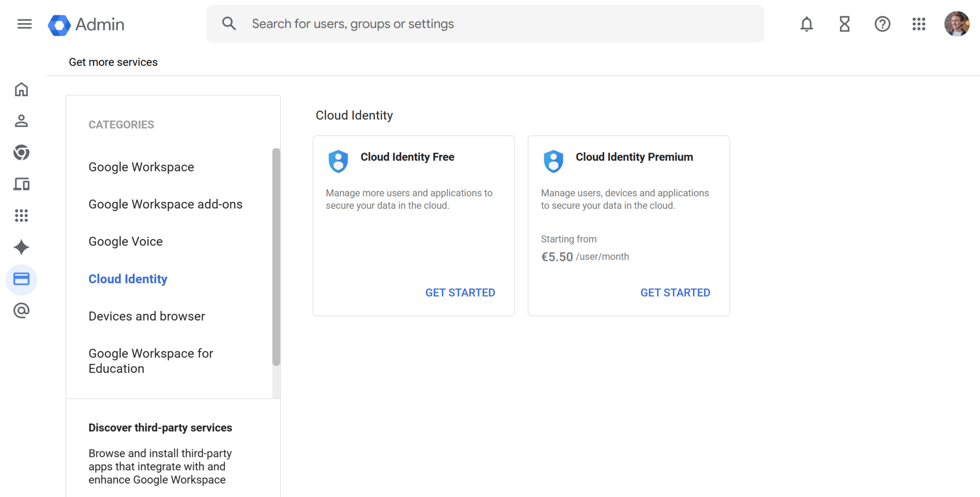The height and width of the screenshot is (497, 980).
Task: Open pending tasks via the hourglass icon
Action: 844,24
